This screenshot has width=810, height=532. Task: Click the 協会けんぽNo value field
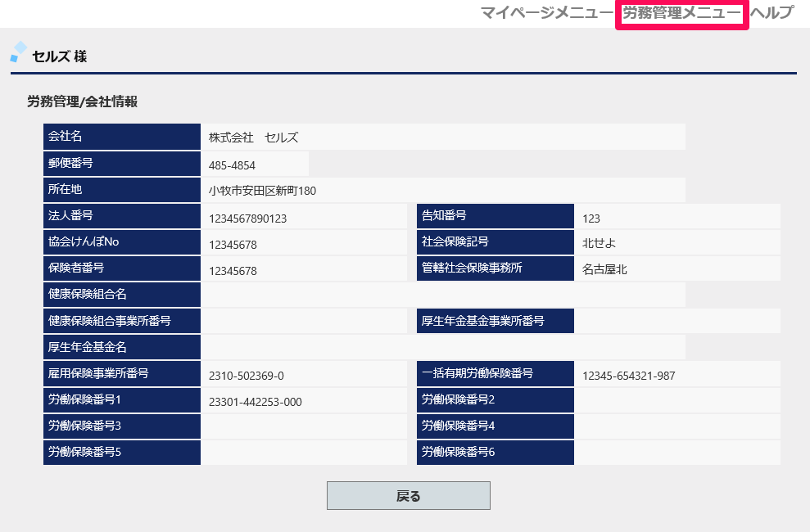(304, 244)
